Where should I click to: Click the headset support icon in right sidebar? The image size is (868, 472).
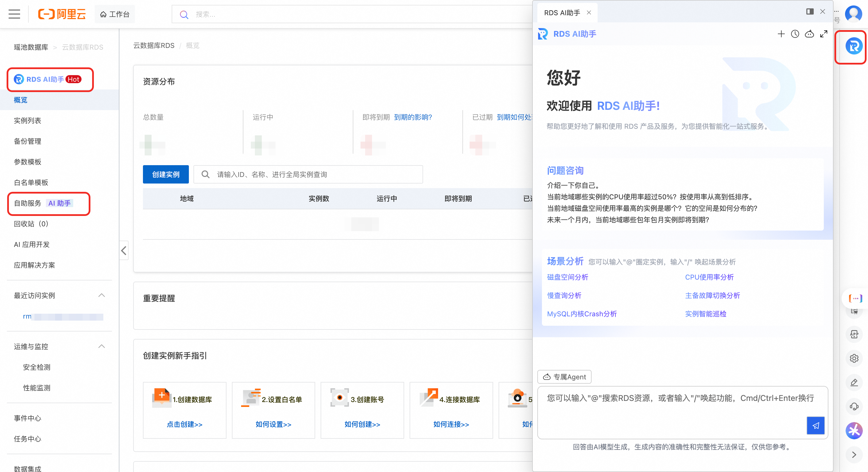click(854, 406)
